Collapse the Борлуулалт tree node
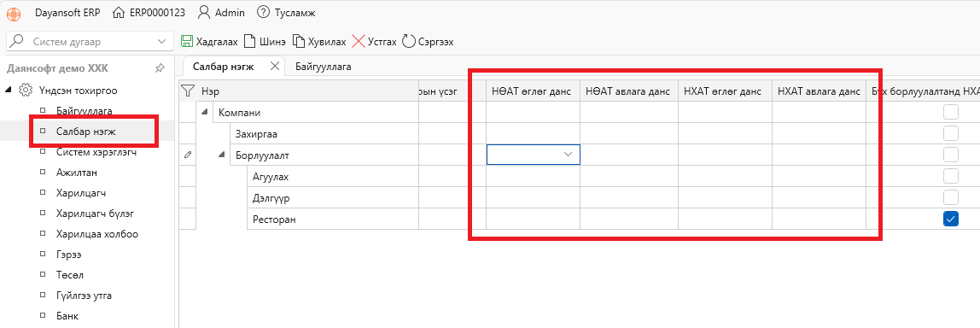Screen dimensions: 980x328 [222, 155]
